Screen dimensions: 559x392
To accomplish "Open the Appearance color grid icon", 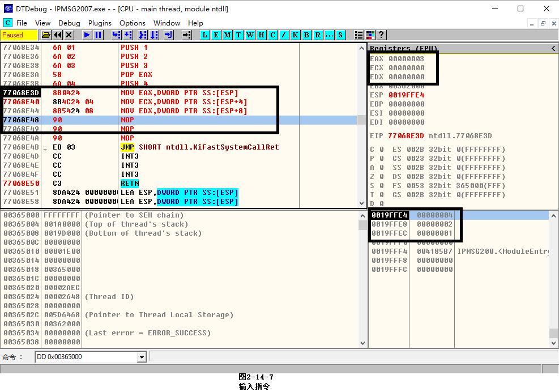I will coord(370,35).
